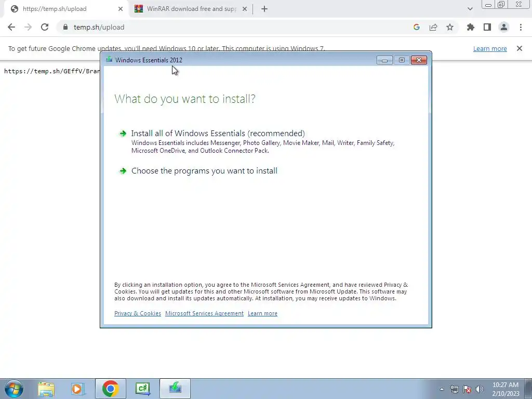Show hidden tray icons arrow
Screen dimensions: 532x399
442,389
